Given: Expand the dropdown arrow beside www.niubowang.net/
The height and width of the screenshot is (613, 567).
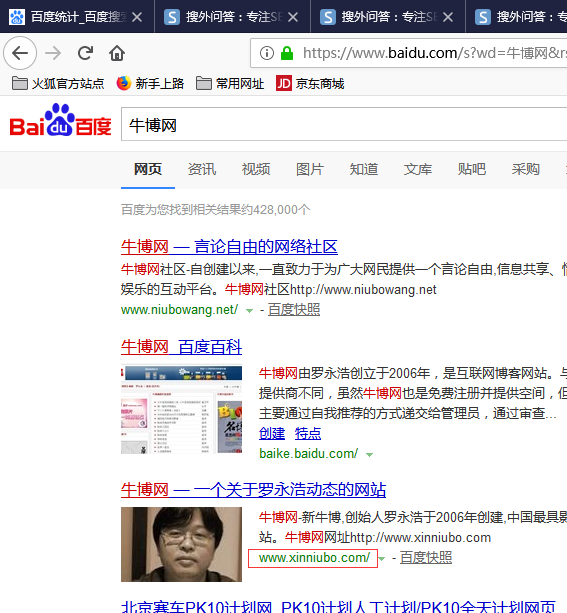Looking at the screenshot, I should tap(249, 311).
